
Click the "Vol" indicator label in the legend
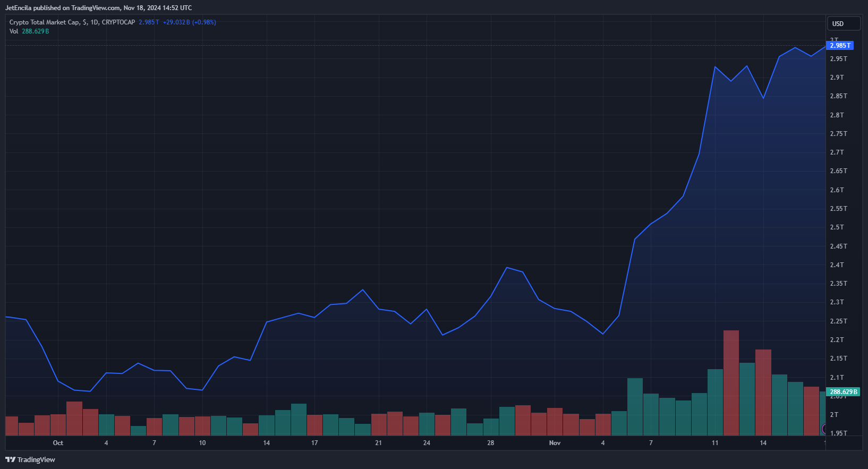(x=14, y=31)
